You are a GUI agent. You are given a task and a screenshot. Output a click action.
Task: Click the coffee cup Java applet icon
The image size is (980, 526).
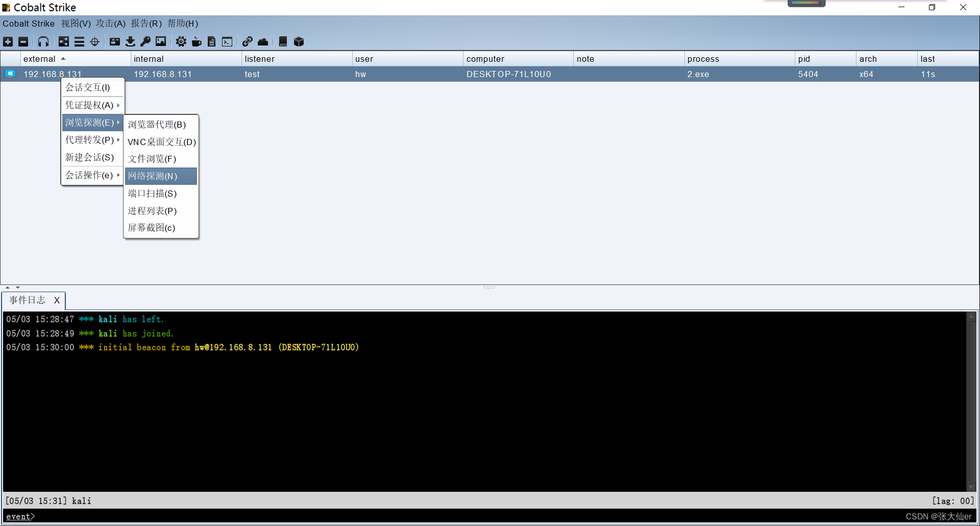coord(197,42)
